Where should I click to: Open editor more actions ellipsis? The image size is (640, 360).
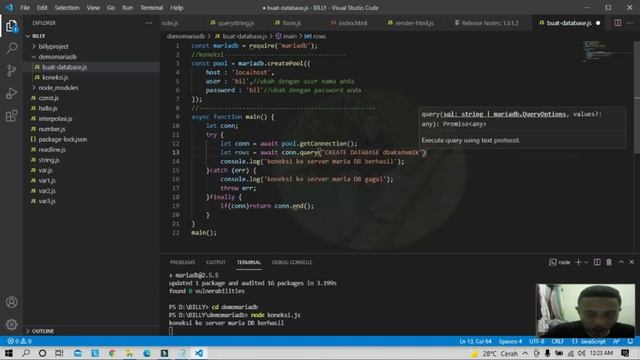[x=630, y=23]
